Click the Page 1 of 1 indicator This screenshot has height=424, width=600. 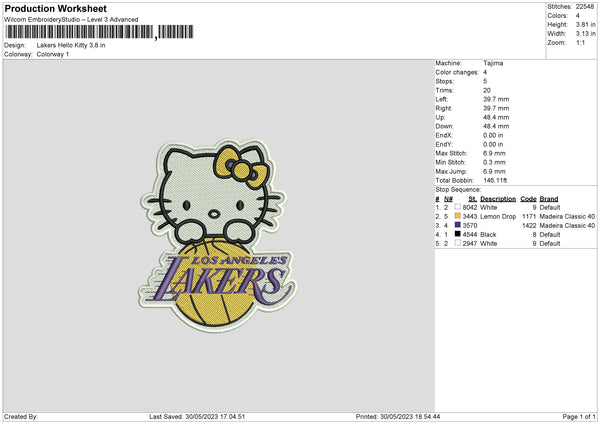[579, 417]
